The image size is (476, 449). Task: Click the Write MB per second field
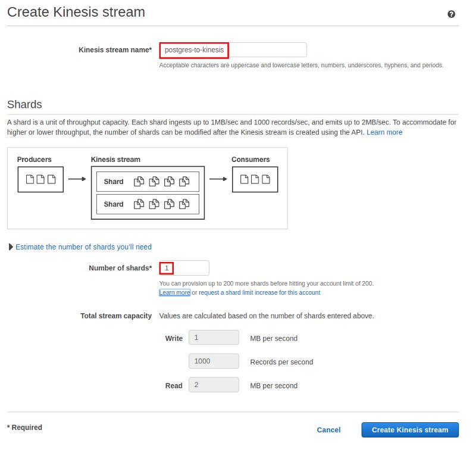tap(214, 338)
